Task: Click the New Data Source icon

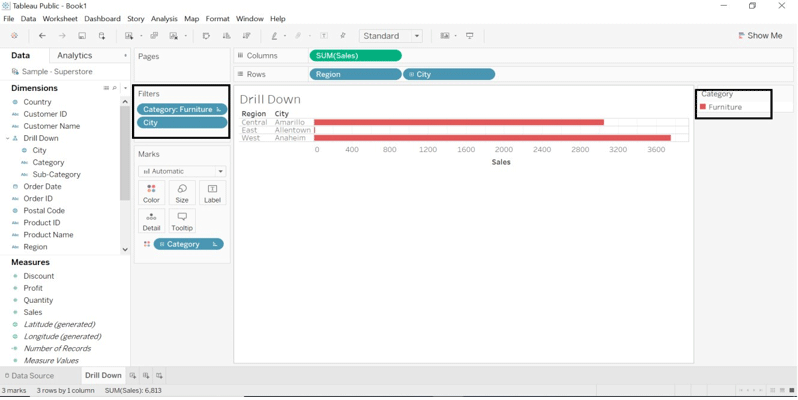Action: point(102,36)
